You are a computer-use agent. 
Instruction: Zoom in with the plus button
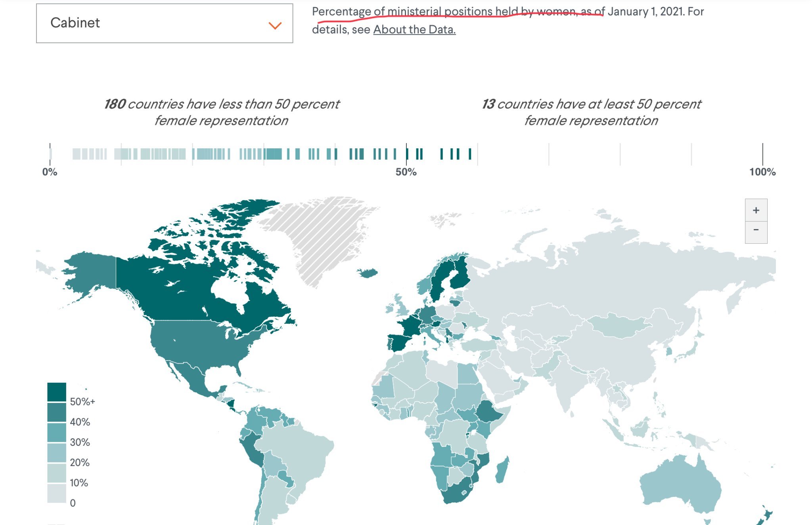[x=756, y=210]
